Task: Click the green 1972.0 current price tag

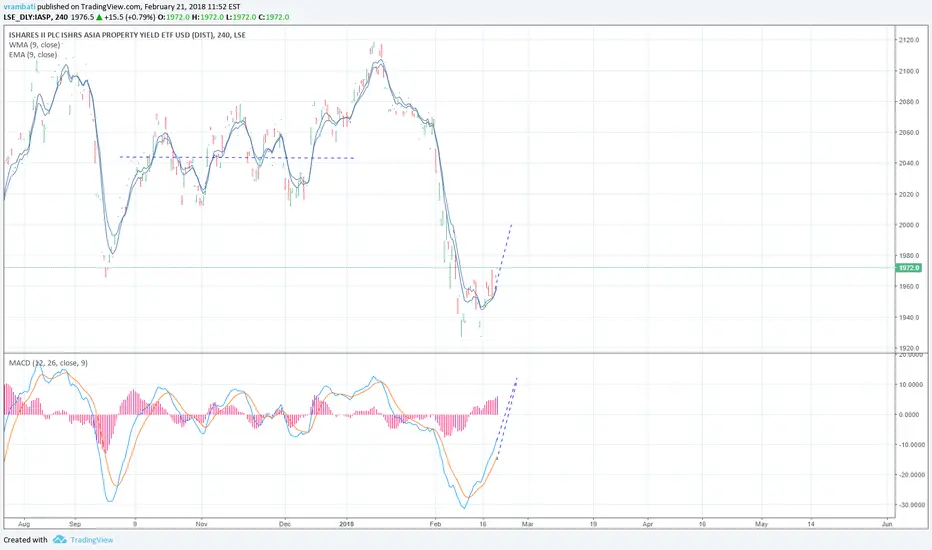Action: coord(909,268)
